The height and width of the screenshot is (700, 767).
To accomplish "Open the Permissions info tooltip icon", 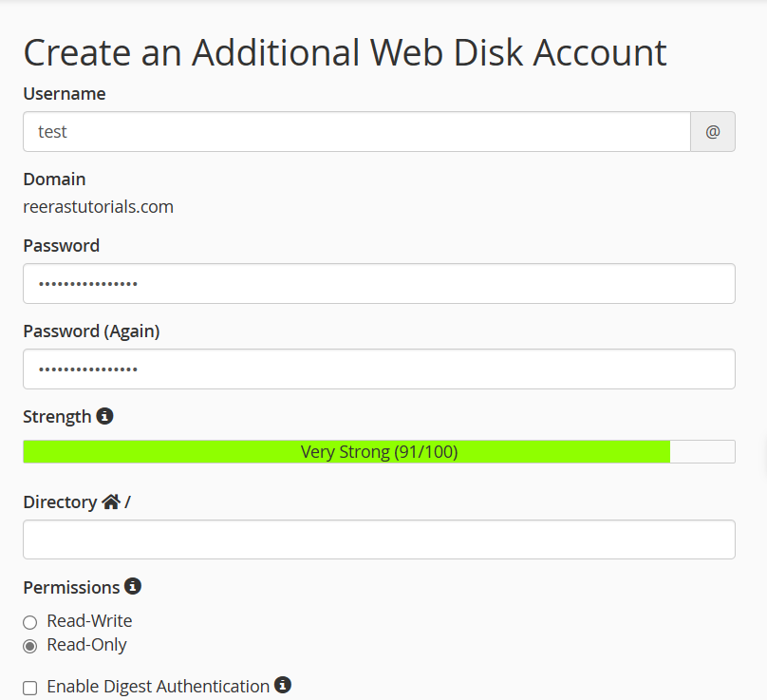I will coord(133,586).
